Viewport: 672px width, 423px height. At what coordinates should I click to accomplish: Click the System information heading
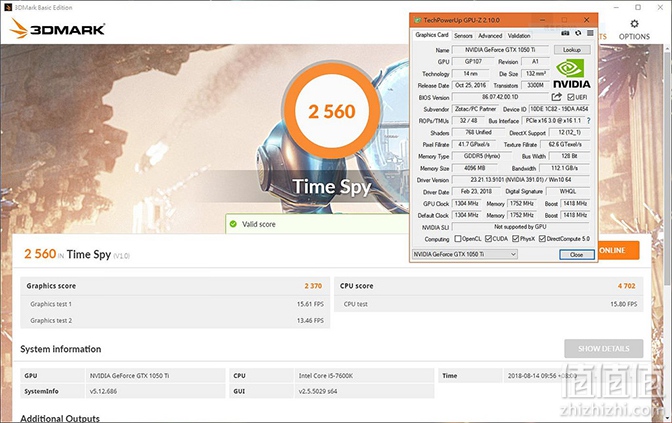pyautogui.click(x=60, y=349)
